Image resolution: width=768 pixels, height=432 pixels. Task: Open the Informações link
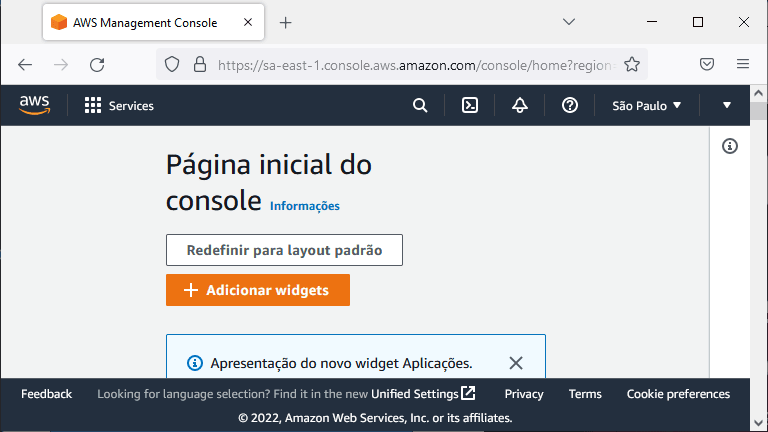[305, 206]
